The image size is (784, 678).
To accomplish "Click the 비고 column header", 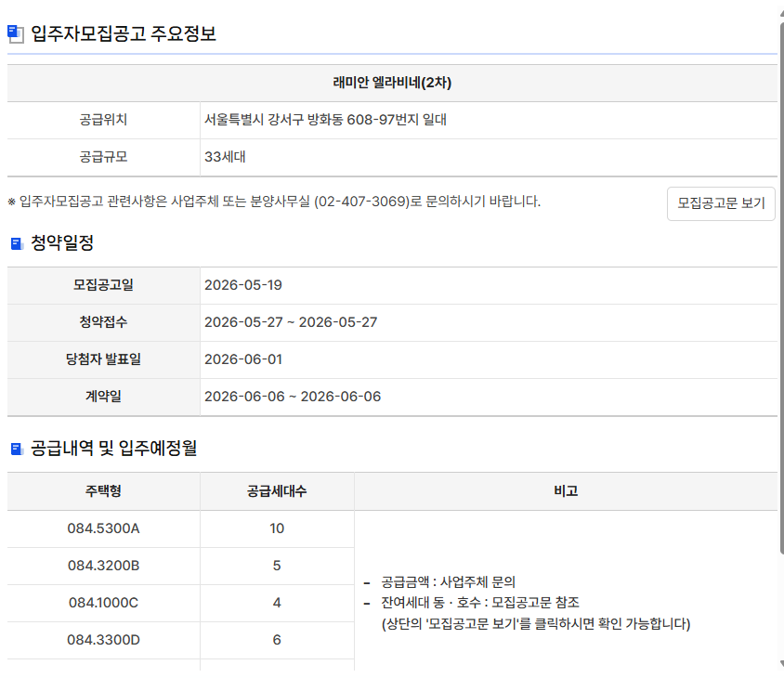I will [x=566, y=491].
